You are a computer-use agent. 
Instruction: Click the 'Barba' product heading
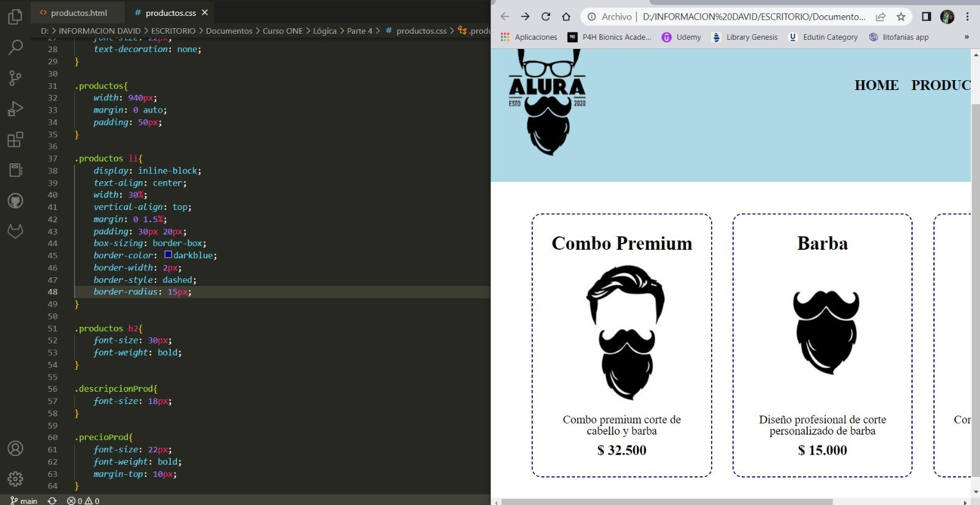coord(823,243)
